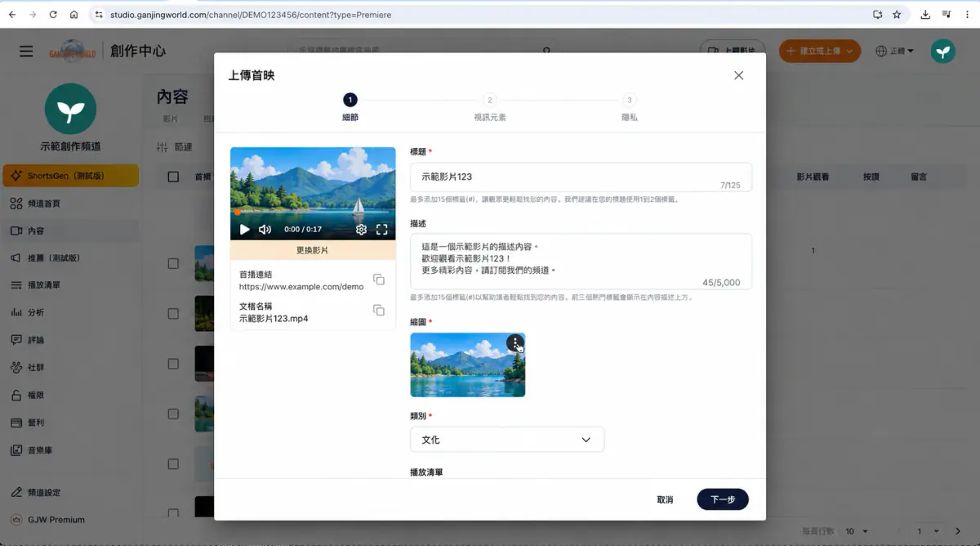Toggle the select-all checkbox in table header

pyautogui.click(x=173, y=177)
